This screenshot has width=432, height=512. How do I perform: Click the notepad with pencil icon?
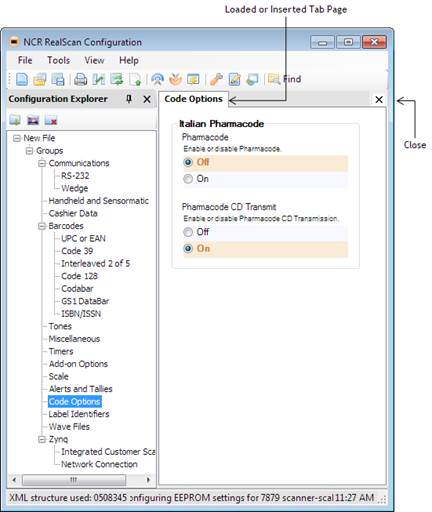234,79
